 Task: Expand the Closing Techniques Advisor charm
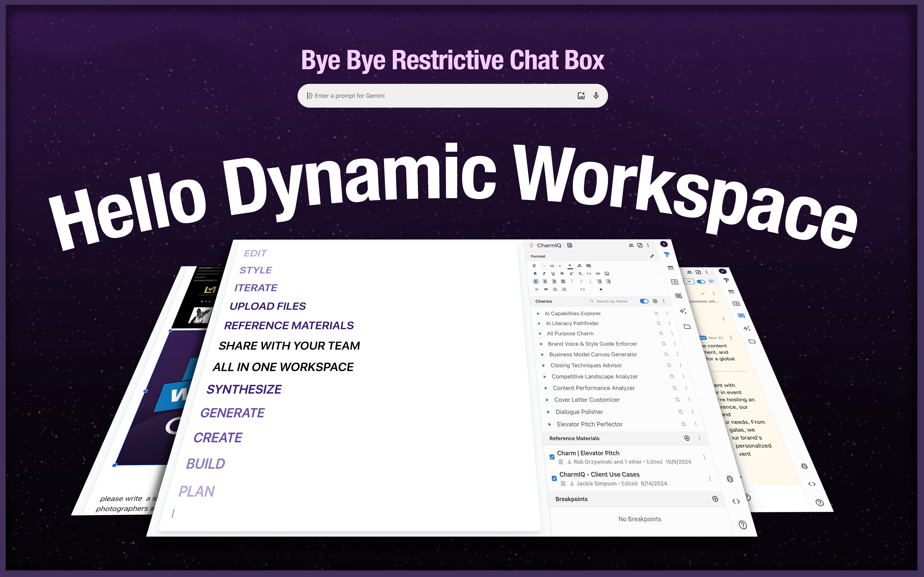[544, 366]
